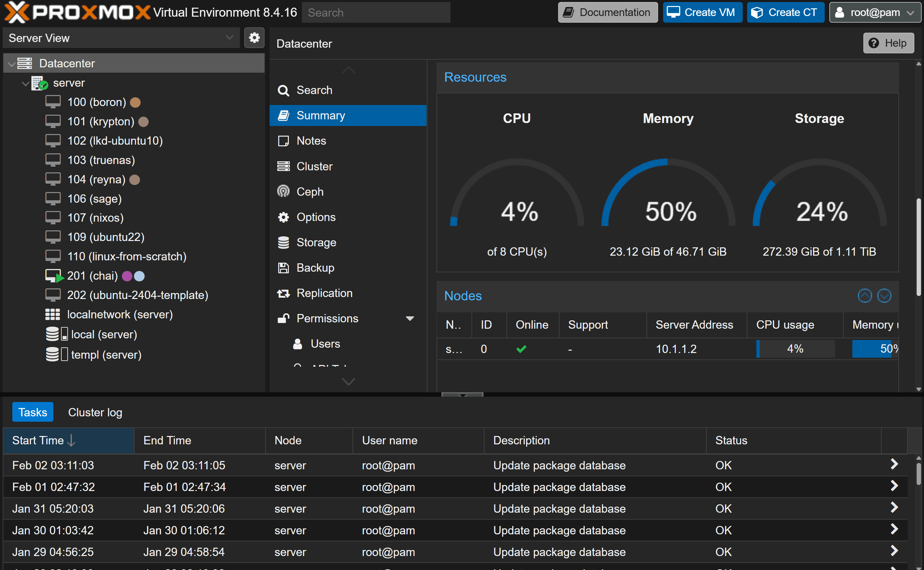This screenshot has height=570, width=924.
Task: Open the Server View dropdown
Action: click(x=229, y=38)
